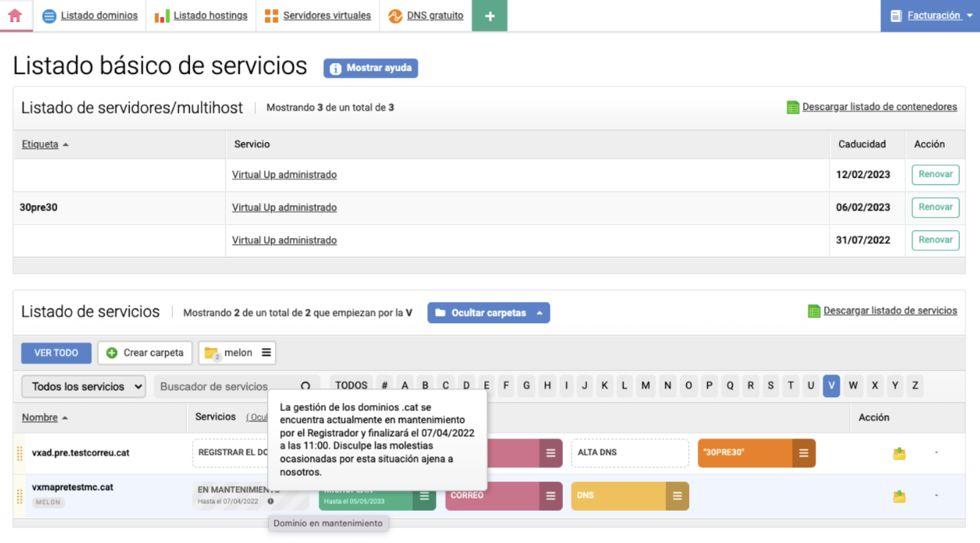Filter services by # symbol
The width and height of the screenshot is (980, 543).
384,385
